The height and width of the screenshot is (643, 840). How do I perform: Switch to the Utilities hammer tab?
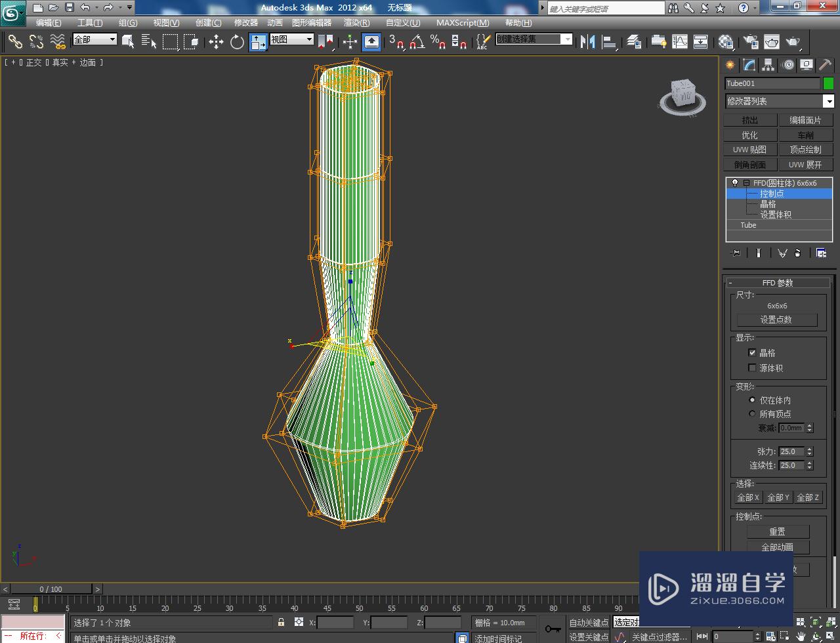point(825,65)
